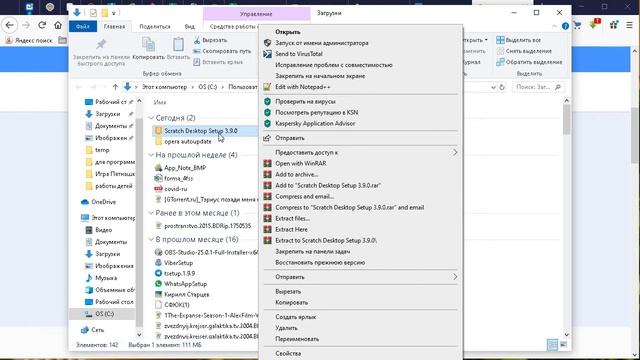
Task: Click Copy path button in ribbon
Action: (222, 51)
